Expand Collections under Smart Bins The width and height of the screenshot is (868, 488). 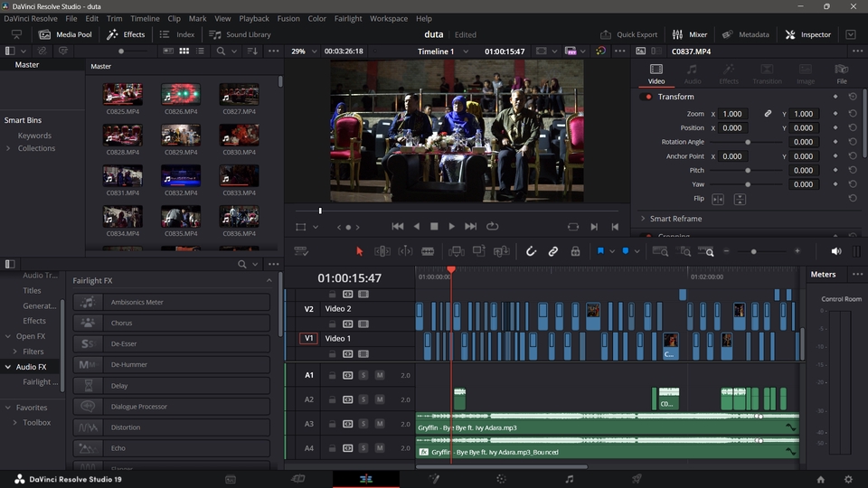coord(8,148)
